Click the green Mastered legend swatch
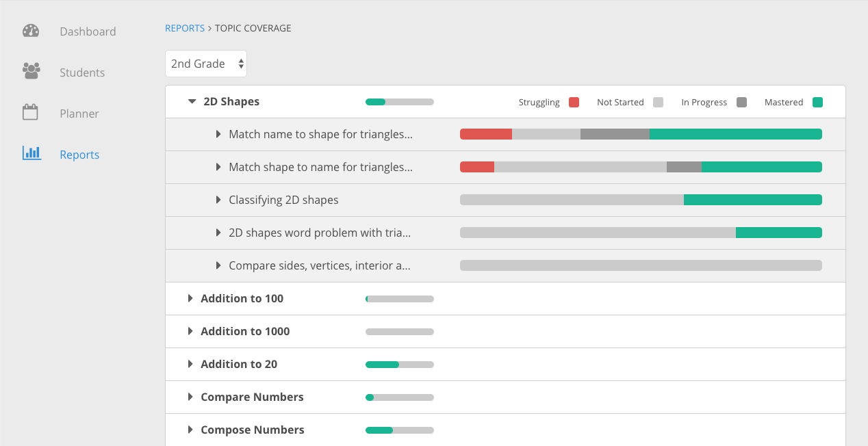The height and width of the screenshot is (446, 868). (817, 103)
